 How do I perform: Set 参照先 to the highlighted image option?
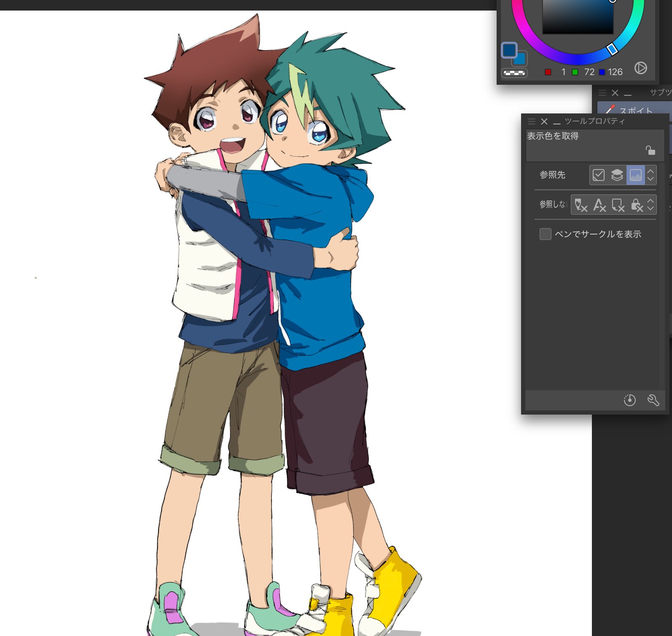[x=635, y=175]
